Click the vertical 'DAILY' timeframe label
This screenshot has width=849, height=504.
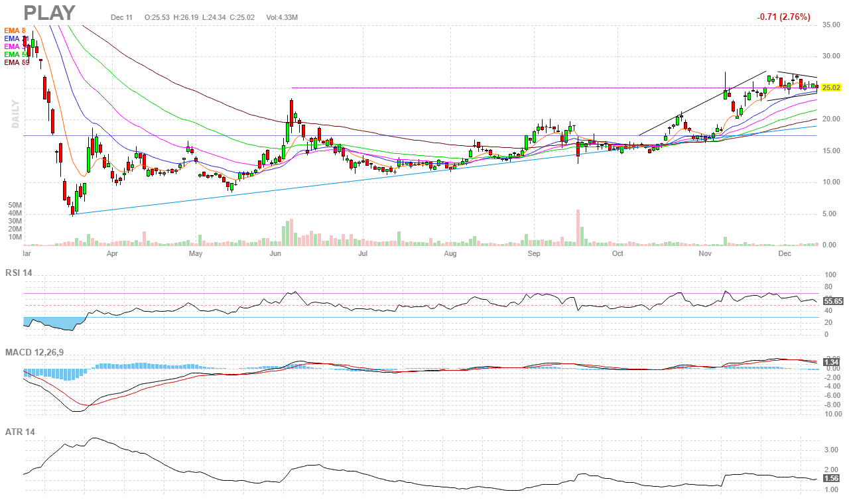point(15,114)
